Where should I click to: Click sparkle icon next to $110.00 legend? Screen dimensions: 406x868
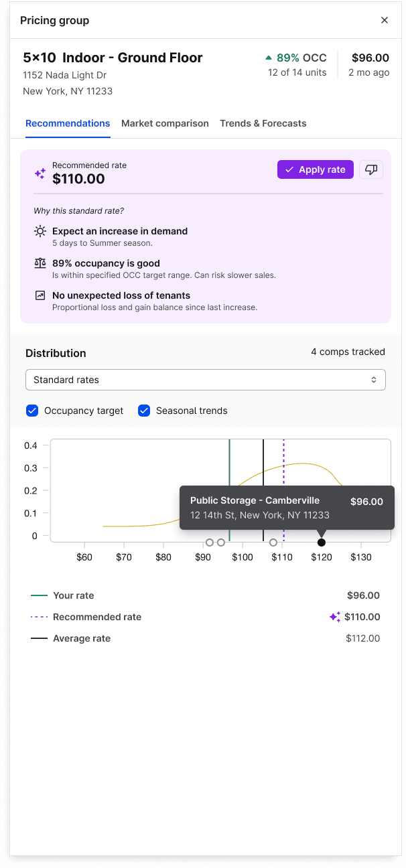(x=335, y=617)
